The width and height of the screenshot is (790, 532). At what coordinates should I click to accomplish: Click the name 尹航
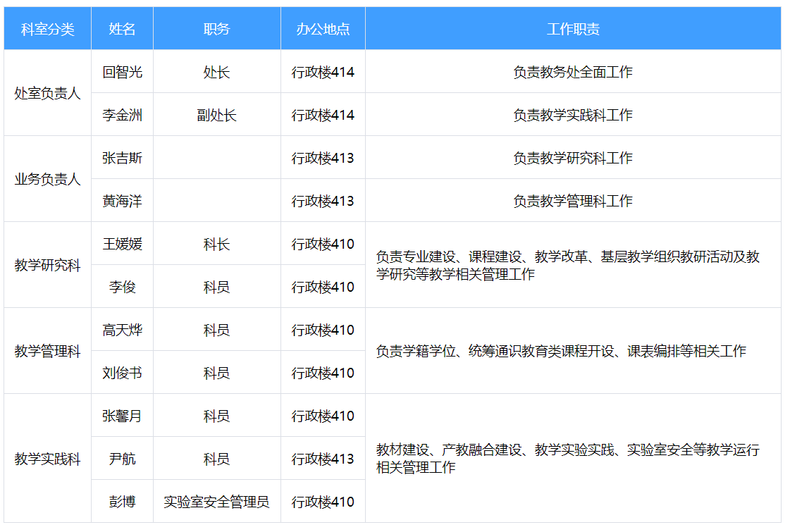[122, 459]
